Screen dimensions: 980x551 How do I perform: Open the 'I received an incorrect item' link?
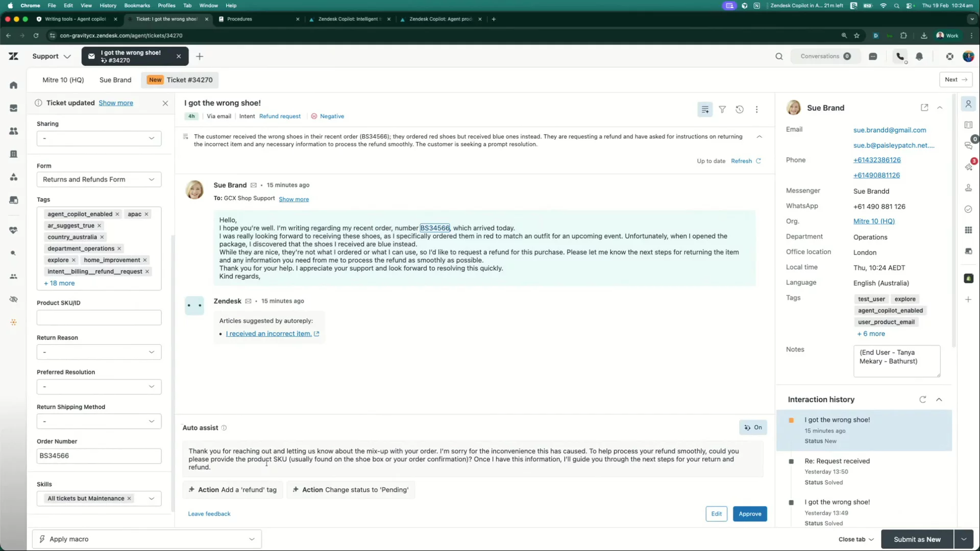(x=268, y=334)
